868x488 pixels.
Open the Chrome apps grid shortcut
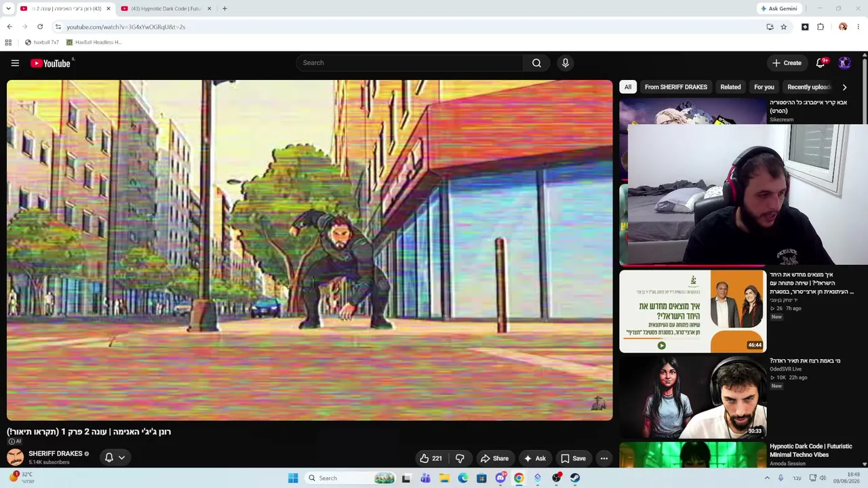pyautogui.click(x=8, y=42)
